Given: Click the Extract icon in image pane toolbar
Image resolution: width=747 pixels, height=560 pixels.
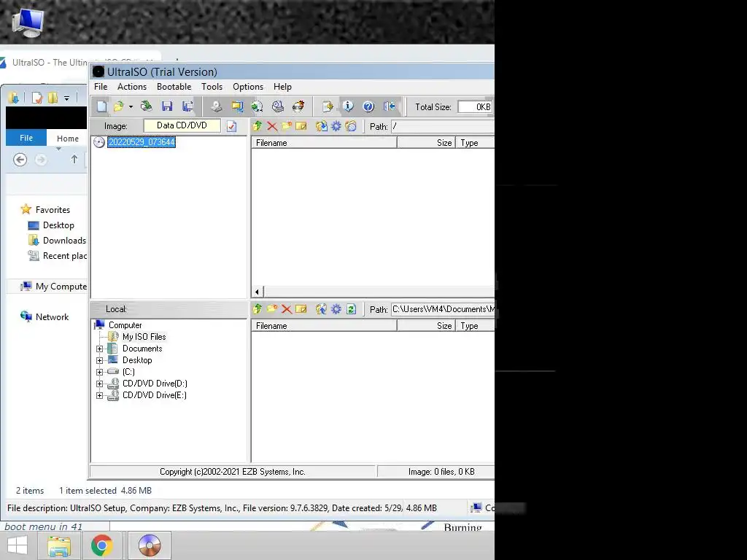Looking at the screenshot, I should tap(322, 126).
